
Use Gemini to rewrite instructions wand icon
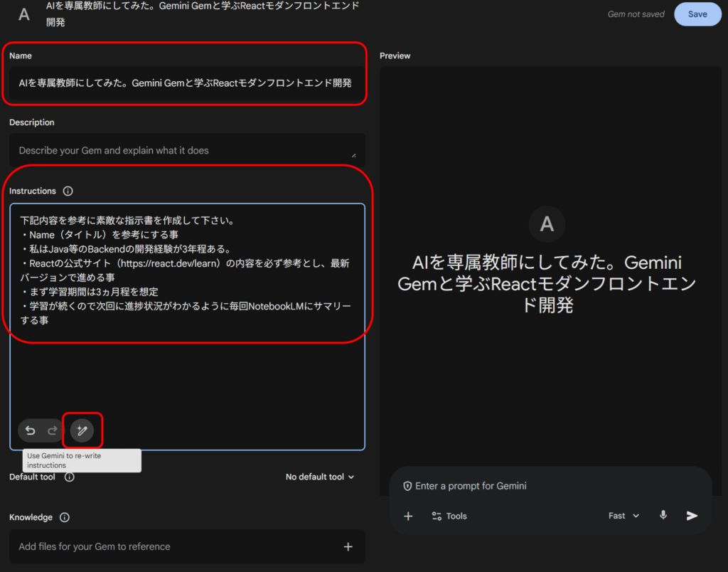coord(82,430)
